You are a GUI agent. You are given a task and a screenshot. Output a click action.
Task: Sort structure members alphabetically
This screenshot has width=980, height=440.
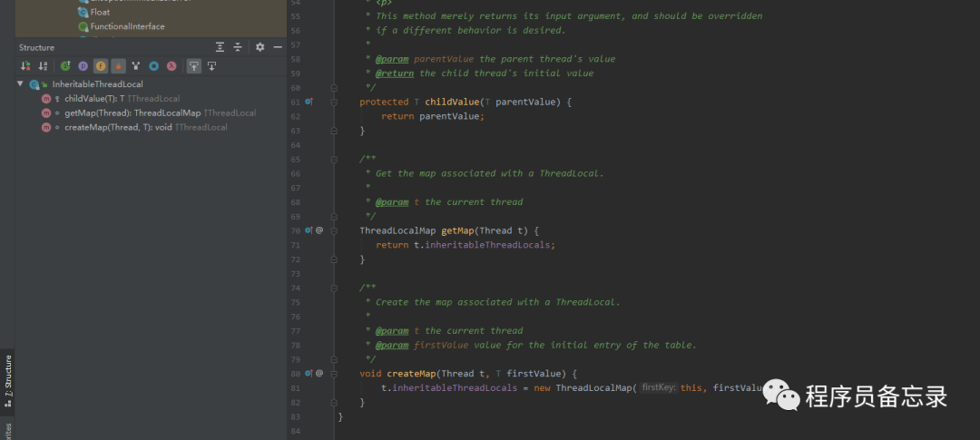pyautogui.click(x=44, y=65)
